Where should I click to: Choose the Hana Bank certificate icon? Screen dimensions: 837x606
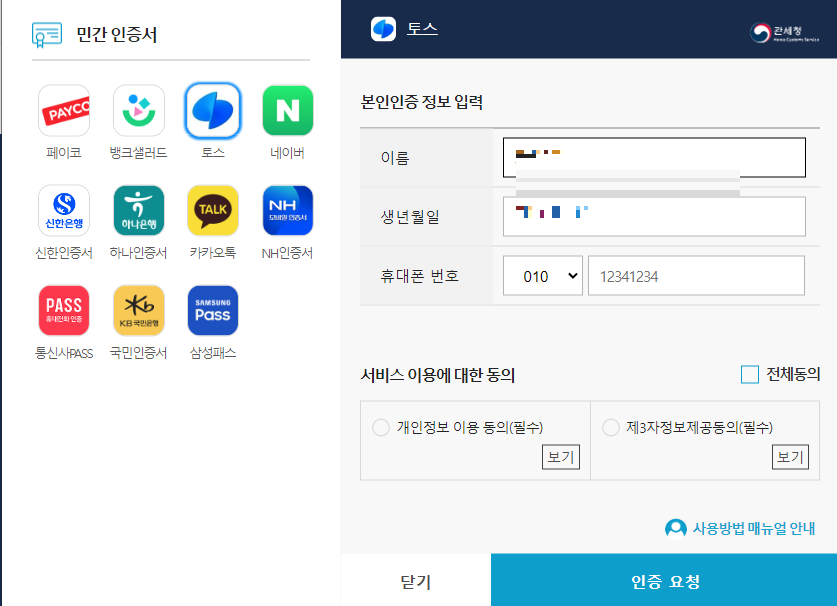(x=139, y=210)
